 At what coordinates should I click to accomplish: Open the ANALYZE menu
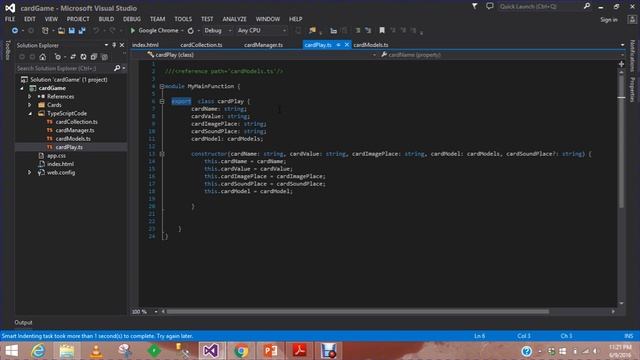click(234, 19)
